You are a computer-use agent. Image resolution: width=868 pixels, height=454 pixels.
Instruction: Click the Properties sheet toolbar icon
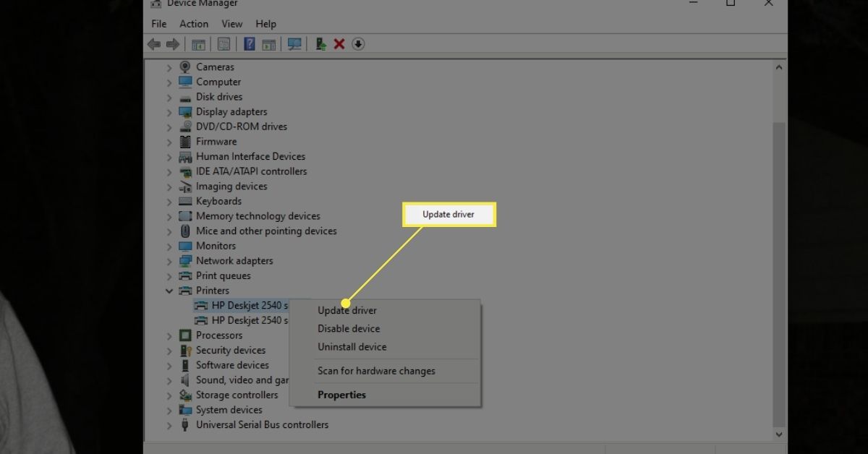[x=224, y=44]
